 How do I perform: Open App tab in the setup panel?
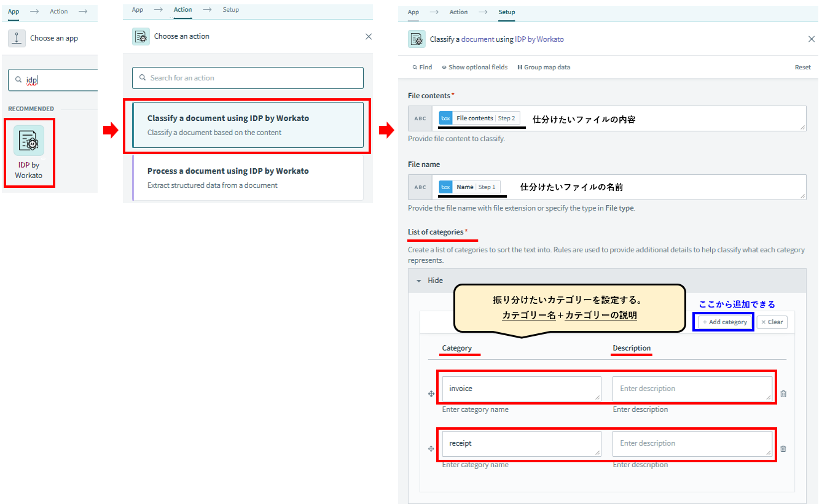(413, 12)
